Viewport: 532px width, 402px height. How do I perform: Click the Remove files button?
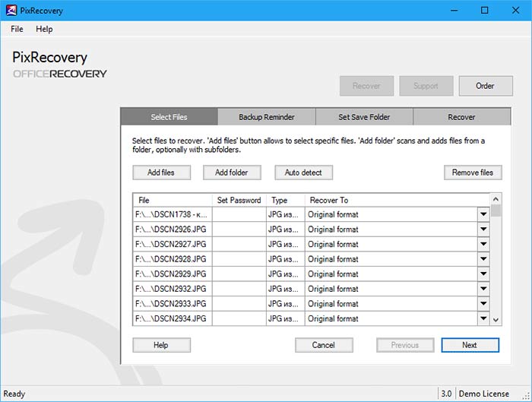coord(473,173)
